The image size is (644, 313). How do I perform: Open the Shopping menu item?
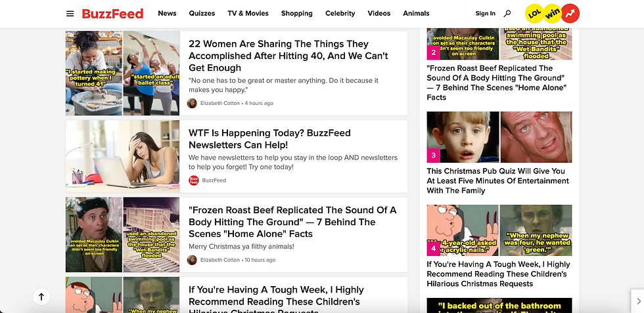[297, 14]
